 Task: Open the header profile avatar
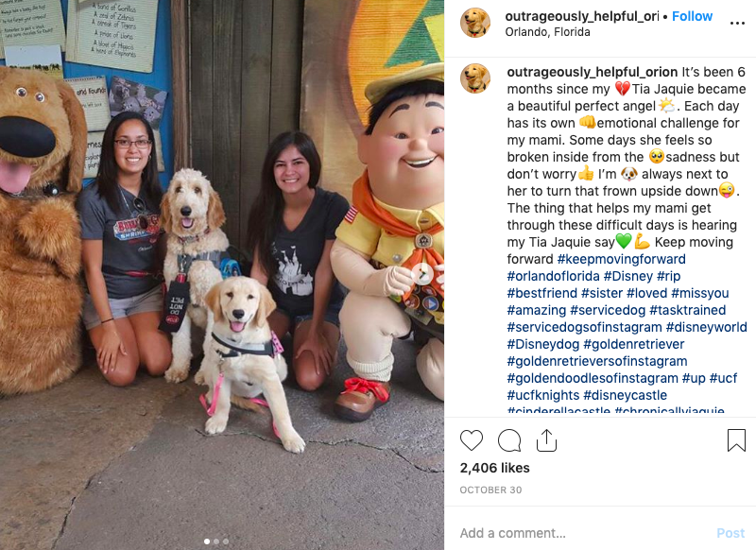point(475,23)
